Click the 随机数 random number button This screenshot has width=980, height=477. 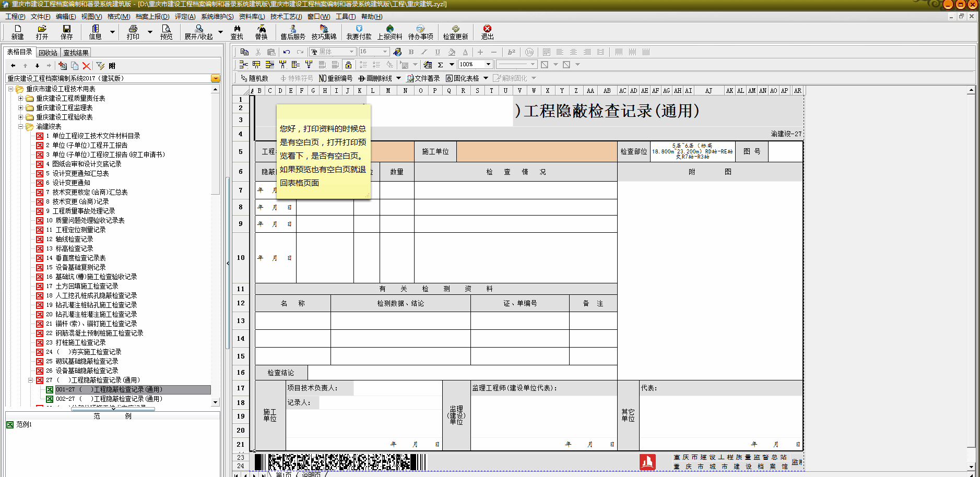pos(255,78)
